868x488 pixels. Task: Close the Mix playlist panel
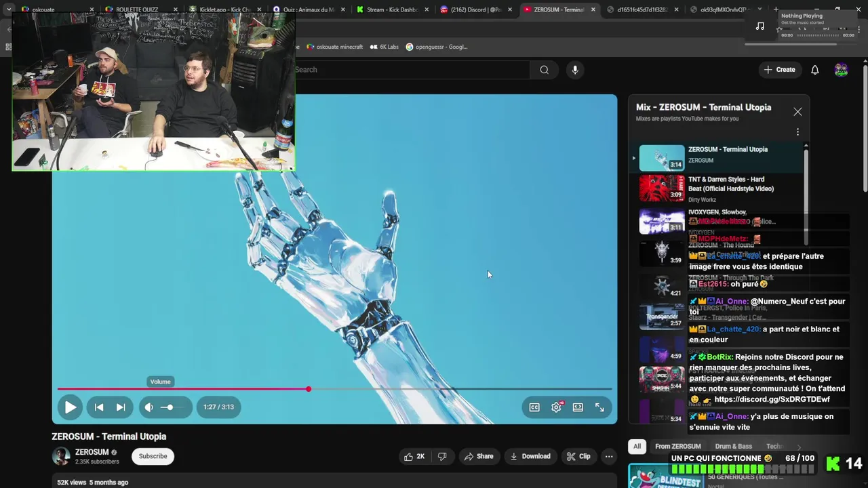797,112
